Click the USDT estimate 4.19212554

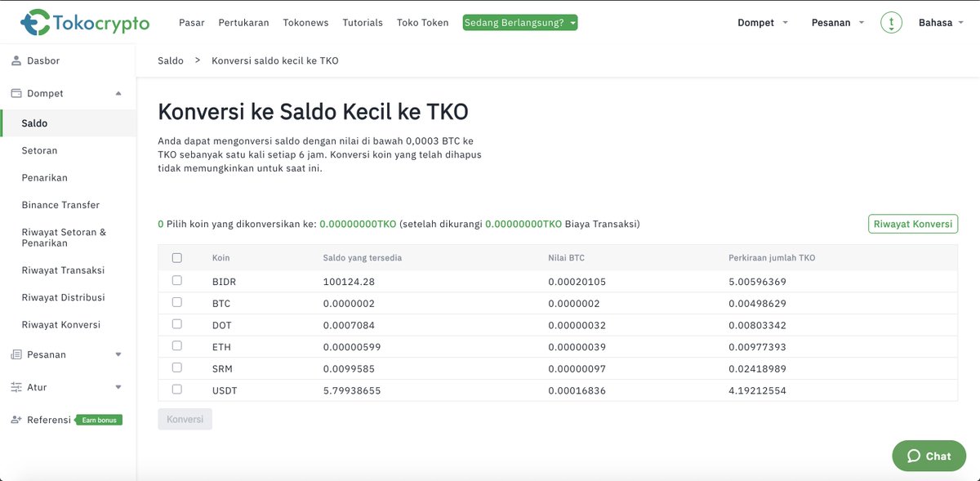(757, 390)
